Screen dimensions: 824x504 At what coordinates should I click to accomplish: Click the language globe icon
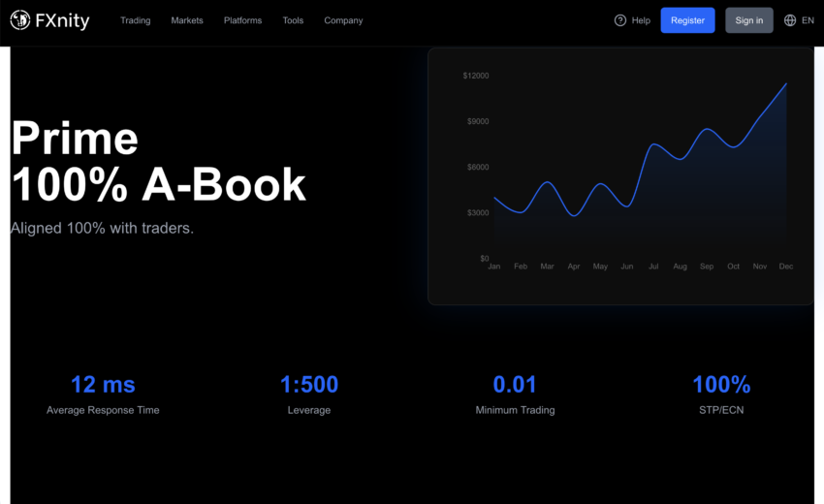[790, 20]
